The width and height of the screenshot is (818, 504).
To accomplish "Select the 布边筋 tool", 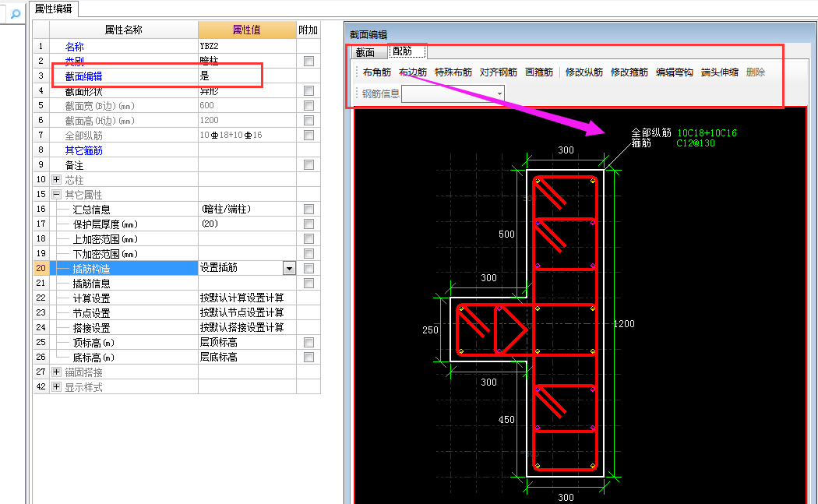I will 413,72.
